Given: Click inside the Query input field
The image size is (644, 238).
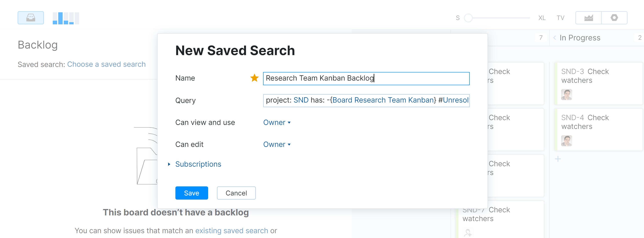Looking at the screenshot, I should click(x=366, y=100).
